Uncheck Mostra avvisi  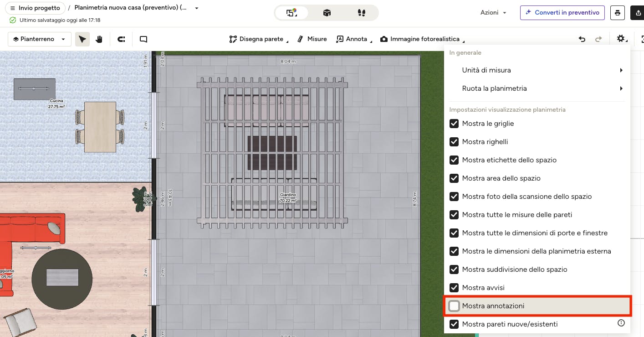pyautogui.click(x=454, y=288)
